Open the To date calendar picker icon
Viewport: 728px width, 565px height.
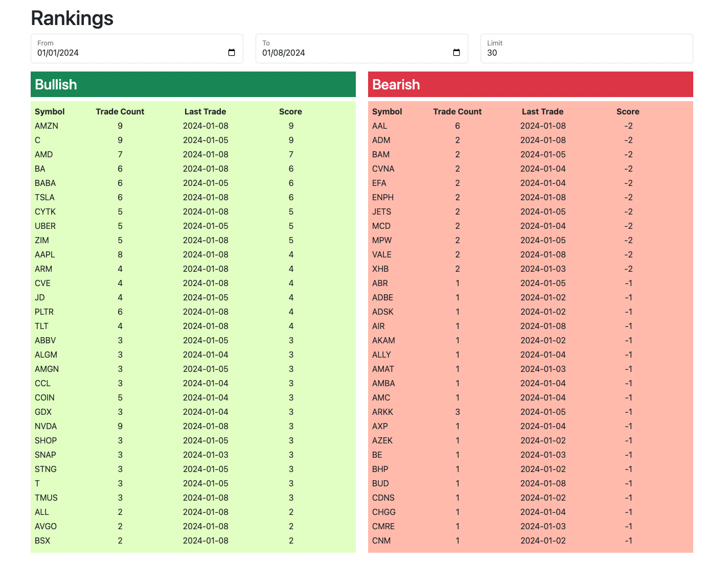tap(457, 53)
